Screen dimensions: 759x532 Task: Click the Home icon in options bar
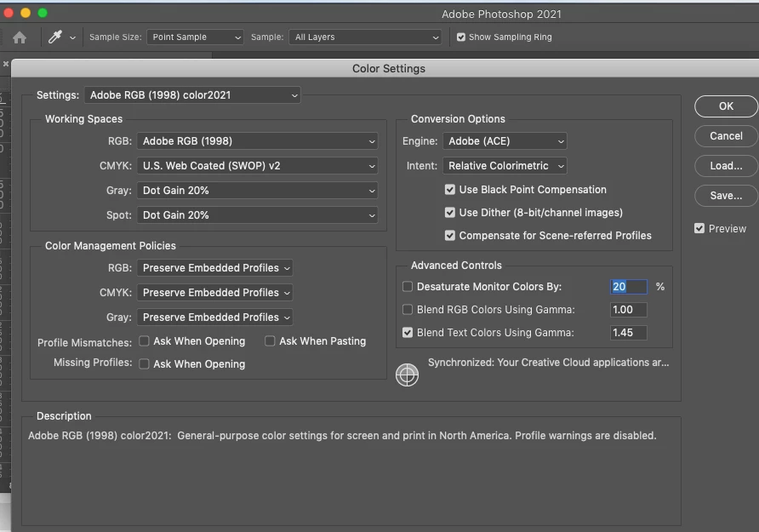[20, 37]
